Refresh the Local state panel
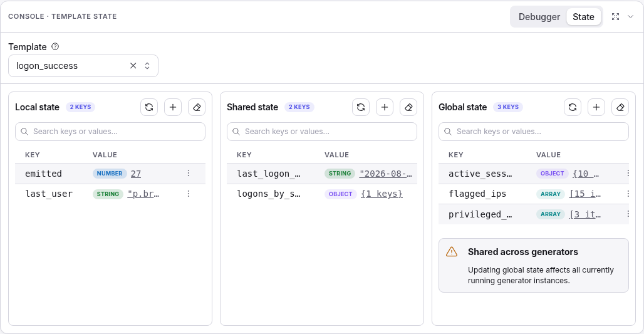Screen dimensions: 644x334 (149, 107)
